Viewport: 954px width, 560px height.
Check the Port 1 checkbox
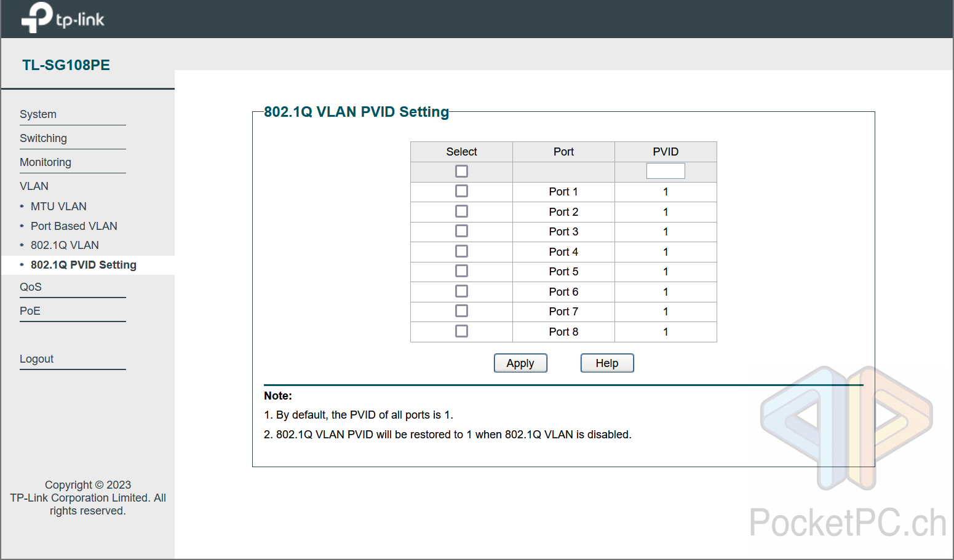(x=461, y=191)
